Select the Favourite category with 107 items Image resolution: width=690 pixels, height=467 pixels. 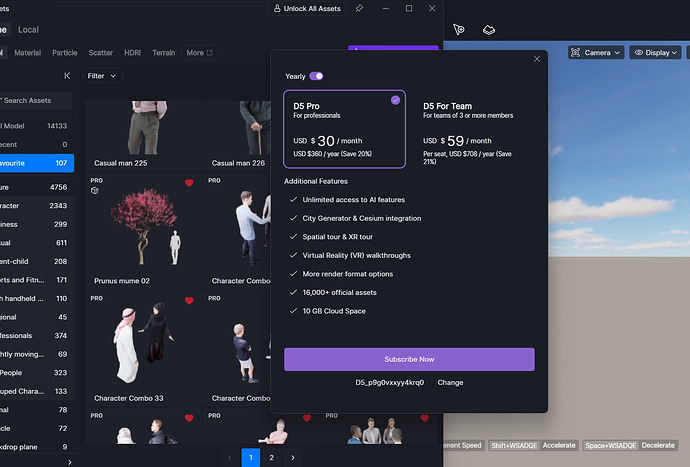point(37,163)
